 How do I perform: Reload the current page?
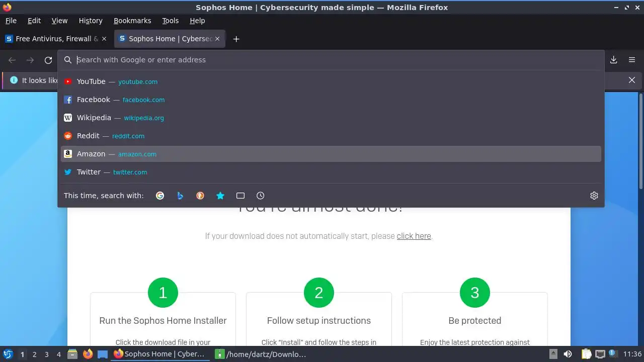click(x=48, y=60)
